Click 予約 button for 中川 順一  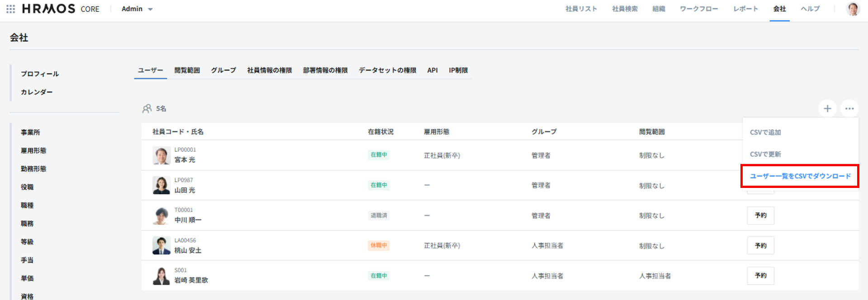tap(760, 216)
